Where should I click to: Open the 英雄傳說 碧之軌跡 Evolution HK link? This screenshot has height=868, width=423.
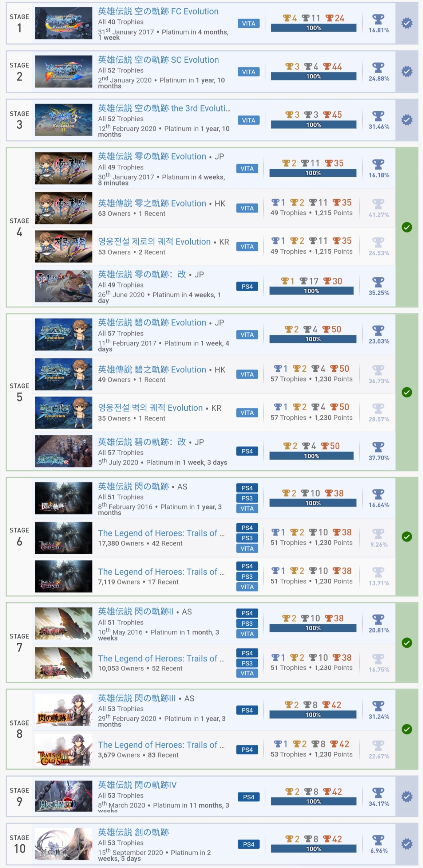click(x=152, y=370)
